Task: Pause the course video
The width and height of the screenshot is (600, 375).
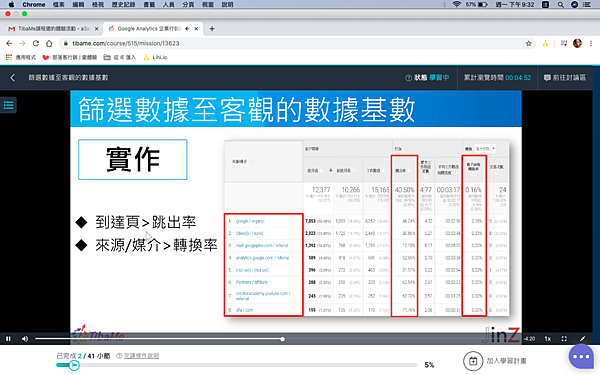Action: click(8, 339)
